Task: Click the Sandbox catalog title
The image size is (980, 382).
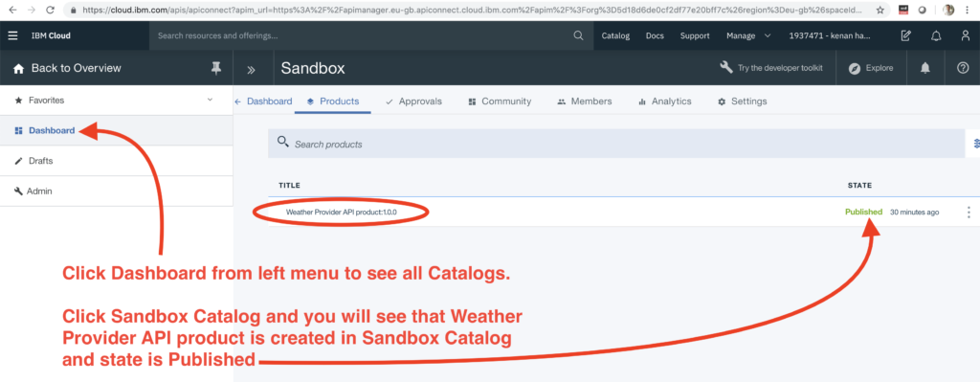Action: click(313, 68)
